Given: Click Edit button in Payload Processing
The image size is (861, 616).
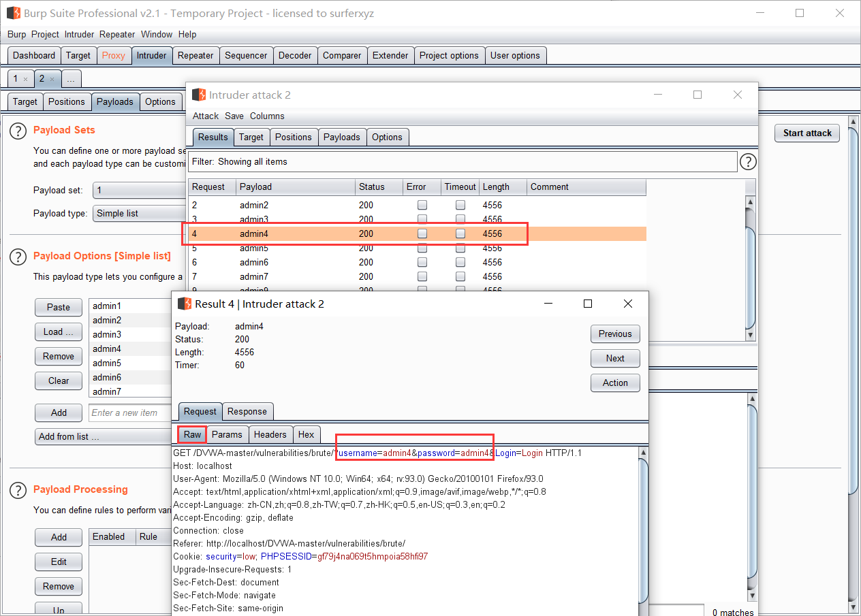Looking at the screenshot, I should click(59, 562).
